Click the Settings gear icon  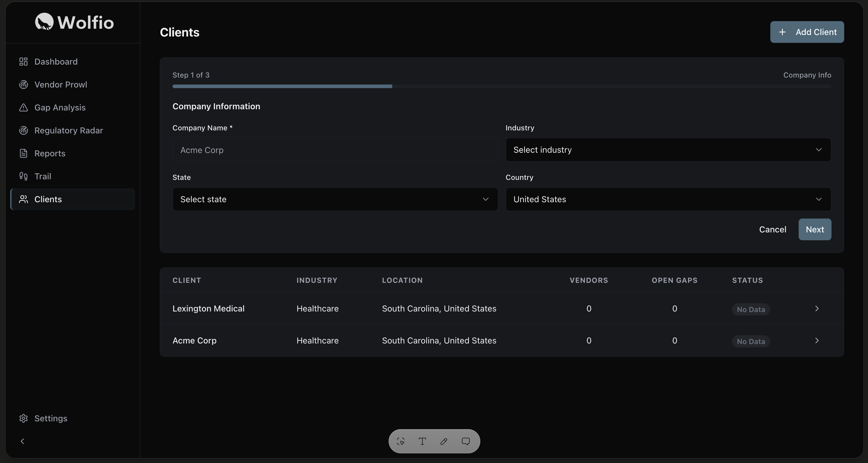pyautogui.click(x=23, y=419)
